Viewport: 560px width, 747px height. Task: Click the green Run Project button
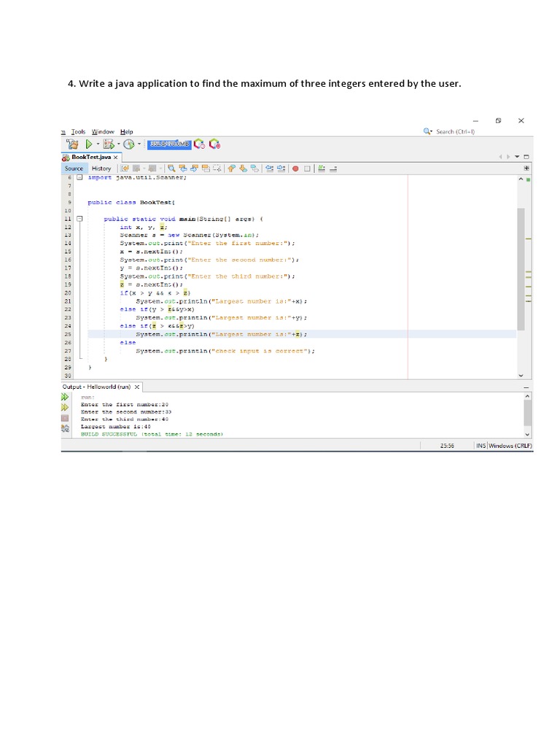(x=89, y=144)
